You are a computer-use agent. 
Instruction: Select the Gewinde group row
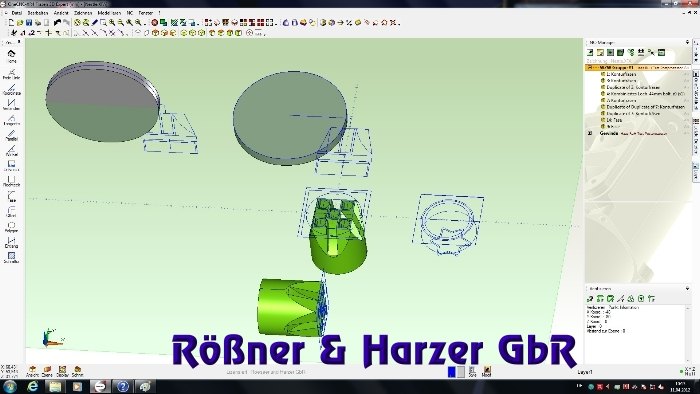point(638,133)
